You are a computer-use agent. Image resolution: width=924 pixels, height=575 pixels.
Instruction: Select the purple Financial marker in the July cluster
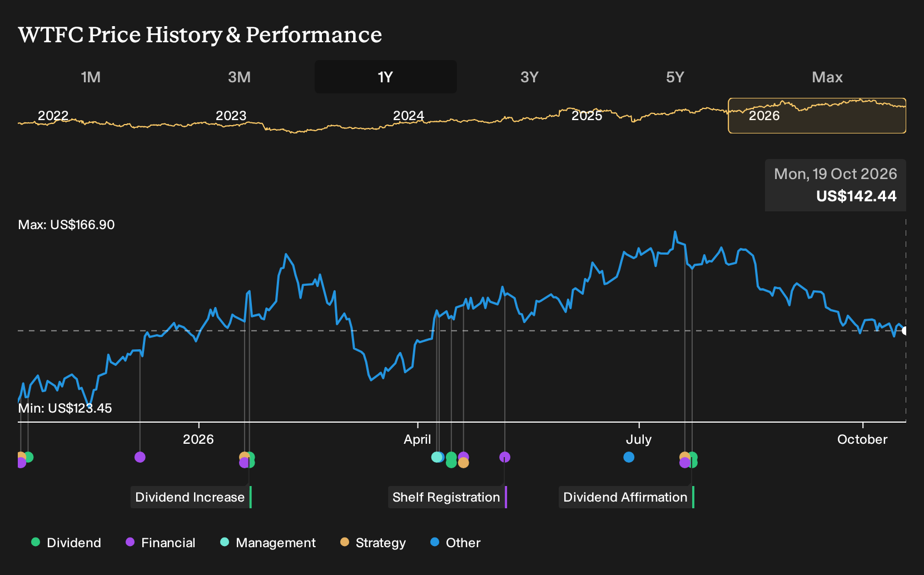684,463
